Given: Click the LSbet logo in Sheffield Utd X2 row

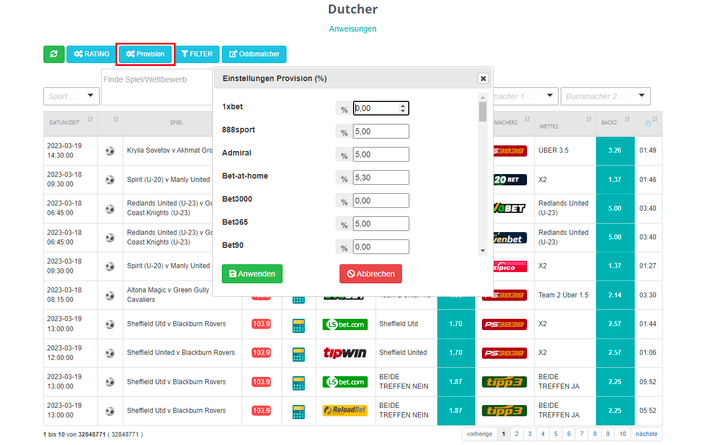Looking at the screenshot, I should (345, 324).
